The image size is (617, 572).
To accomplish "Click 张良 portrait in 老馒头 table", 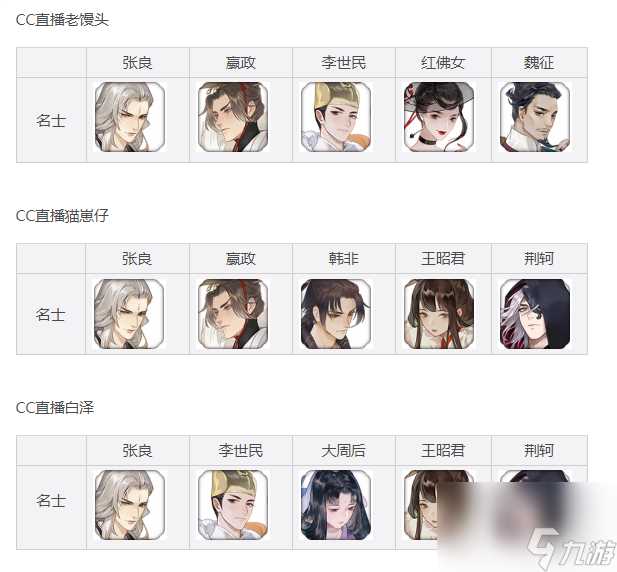I will pos(130,117).
